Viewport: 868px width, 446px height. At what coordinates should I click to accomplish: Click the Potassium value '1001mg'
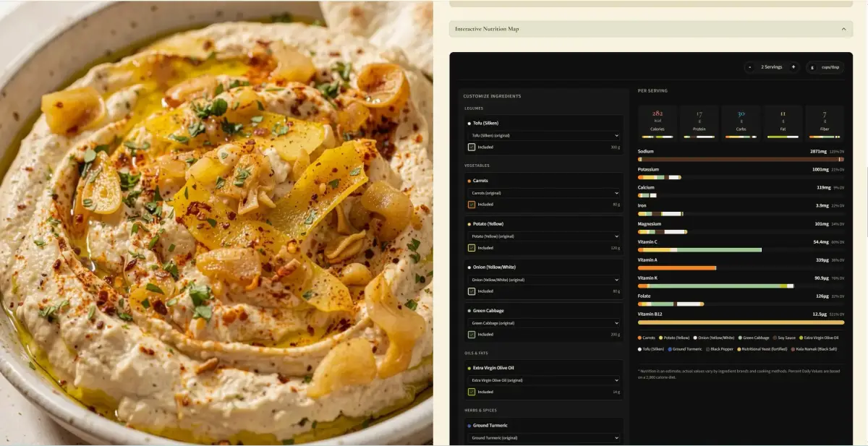coord(820,170)
